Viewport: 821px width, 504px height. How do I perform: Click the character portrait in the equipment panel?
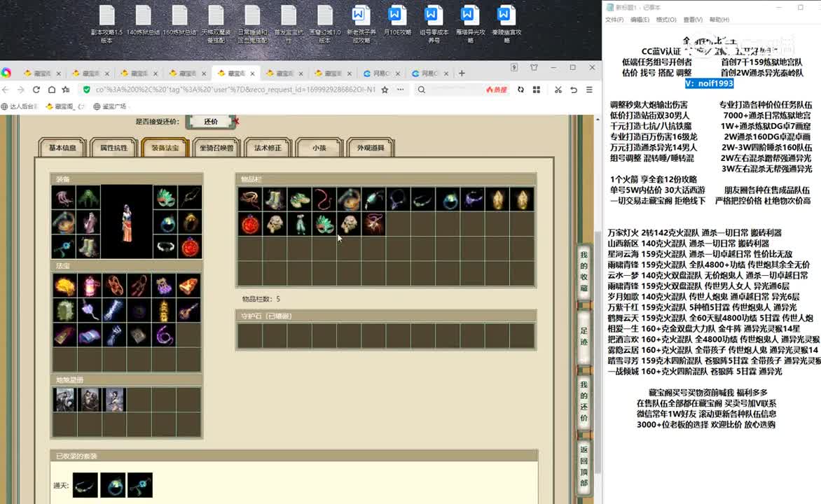[x=127, y=222]
